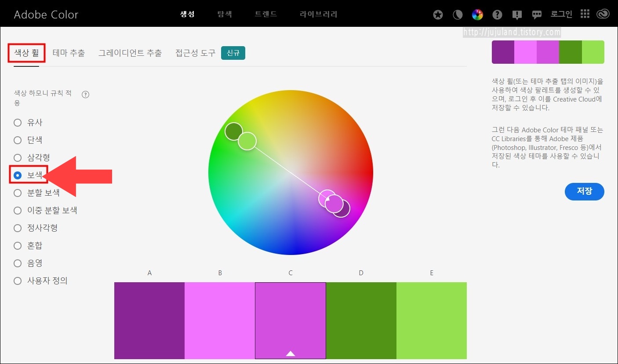Screen dimensions: 618x364
Task: Select color swatch E light green
Action: (x=432, y=320)
